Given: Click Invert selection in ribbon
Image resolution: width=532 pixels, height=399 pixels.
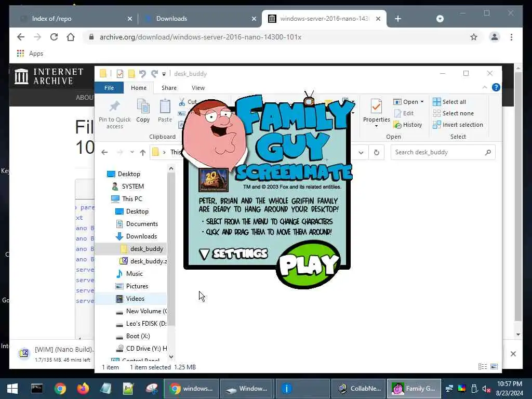Looking at the screenshot, I should [x=458, y=125].
